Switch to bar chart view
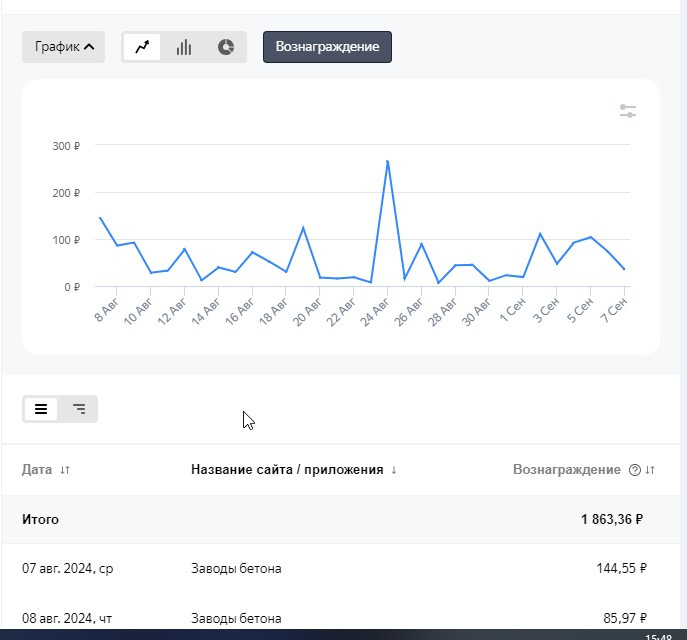Viewport: 687px width, 640px height. tap(184, 47)
